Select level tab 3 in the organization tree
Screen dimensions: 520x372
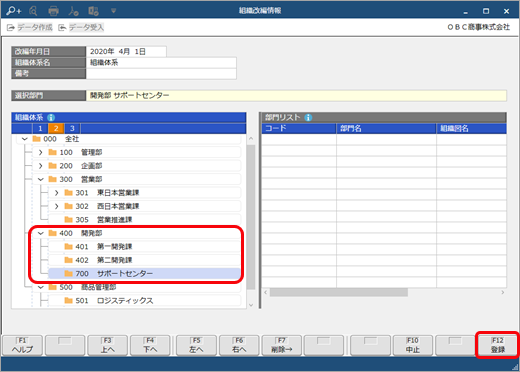(x=72, y=128)
